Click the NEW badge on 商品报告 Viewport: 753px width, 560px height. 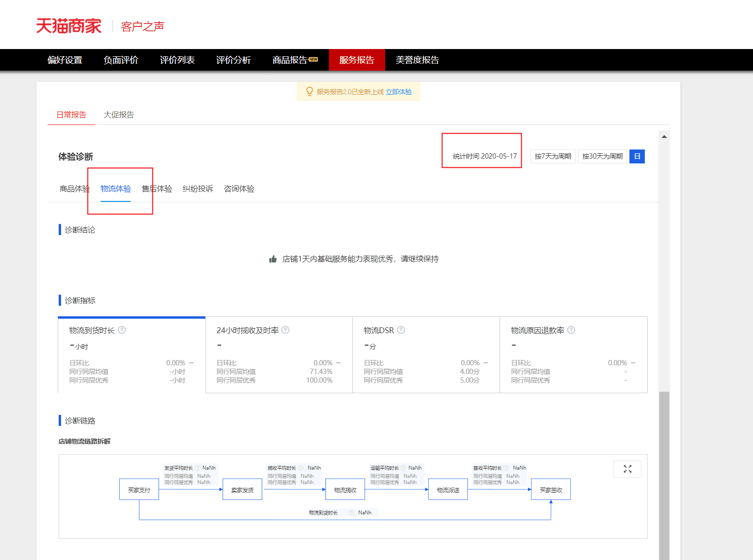click(x=314, y=59)
